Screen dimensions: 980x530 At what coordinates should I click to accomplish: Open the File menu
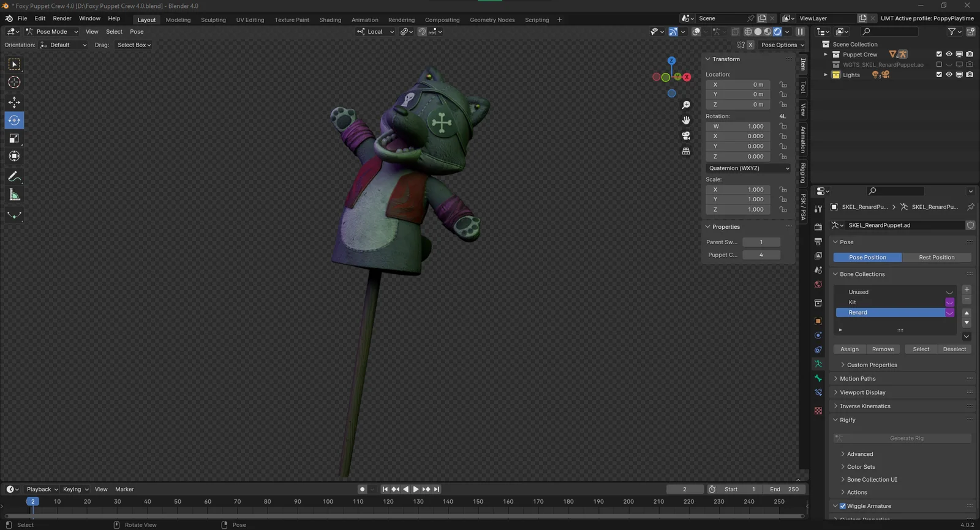(23, 18)
